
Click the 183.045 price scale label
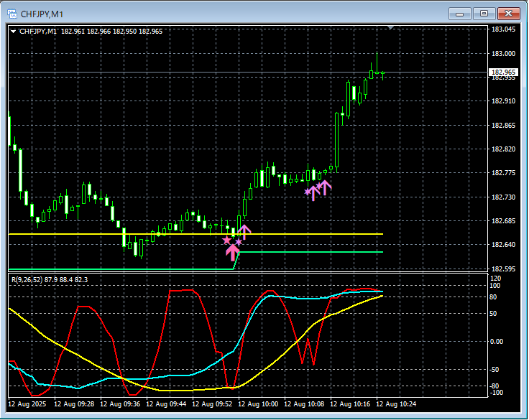[x=503, y=29]
